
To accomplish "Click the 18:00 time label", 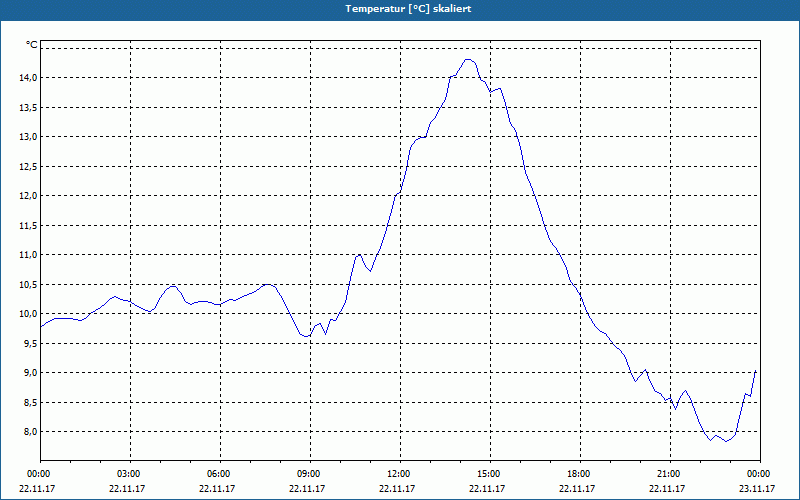I will pos(577,474).
